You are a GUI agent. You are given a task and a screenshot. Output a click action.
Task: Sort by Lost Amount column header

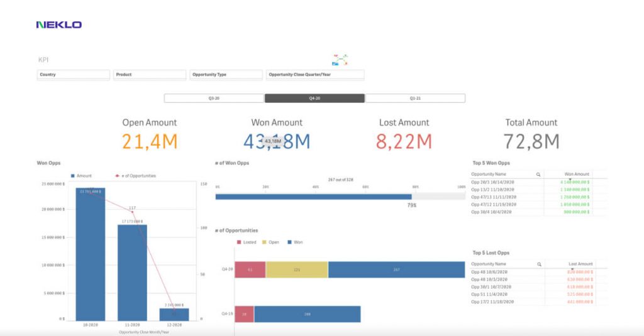coord(577,264)
